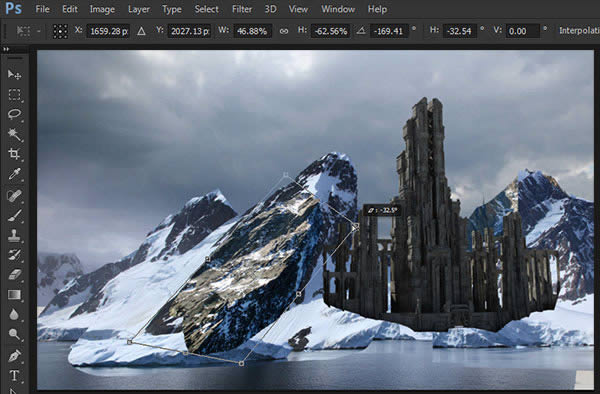Open the Layer menu
Viewport: 600px width, 394px height.
[x=139, y=9]
